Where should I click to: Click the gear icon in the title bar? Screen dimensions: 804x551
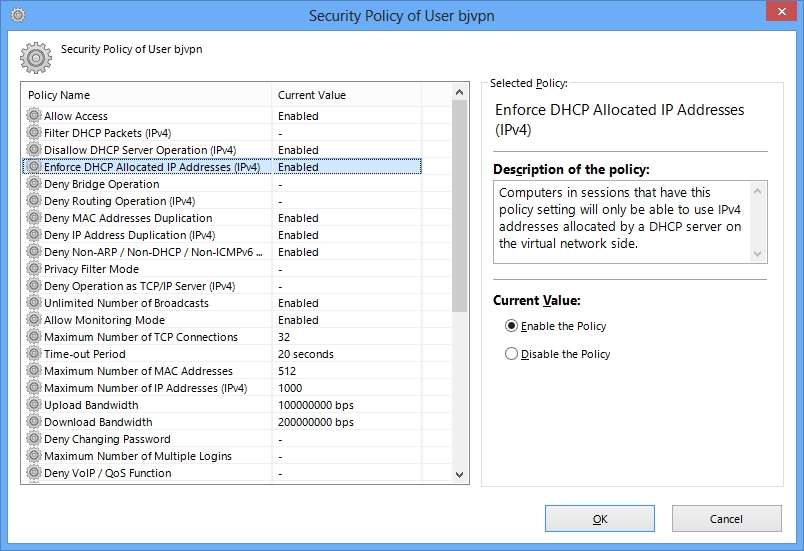[x=18, y=15]
